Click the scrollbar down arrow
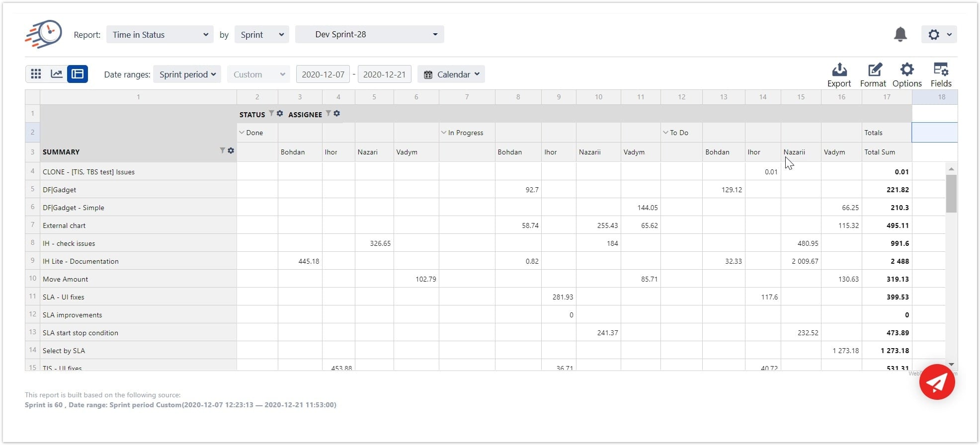This screenshot has height=445, width=980. [951, 365]
